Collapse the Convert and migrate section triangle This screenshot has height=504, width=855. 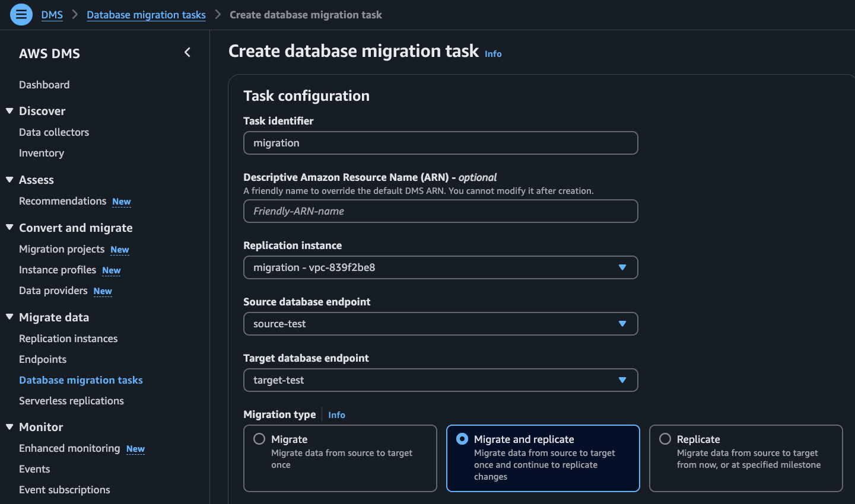pos(9,228)
